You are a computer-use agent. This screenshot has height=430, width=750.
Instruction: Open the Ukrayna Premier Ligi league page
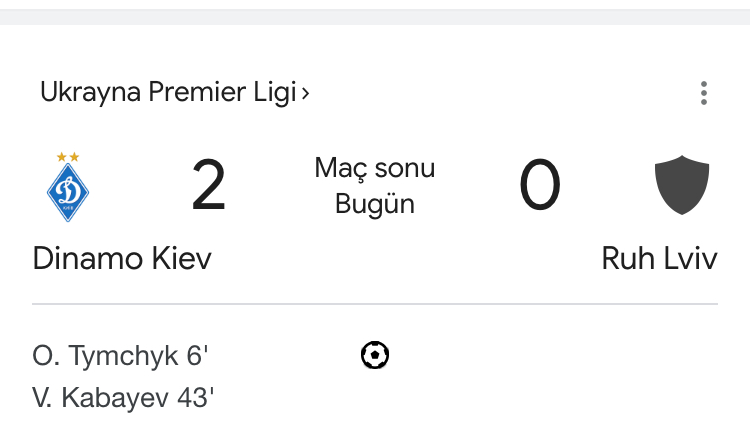coord(168,93)
